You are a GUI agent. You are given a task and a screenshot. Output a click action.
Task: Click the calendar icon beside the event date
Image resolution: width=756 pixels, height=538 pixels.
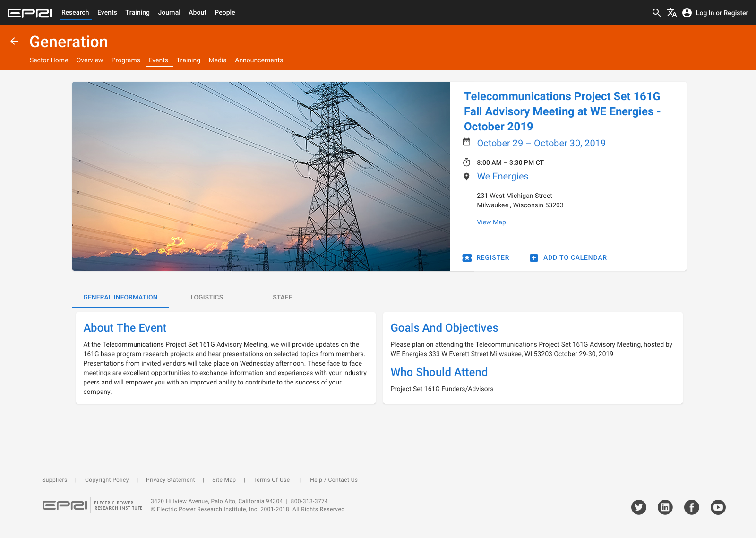(466, 142)
